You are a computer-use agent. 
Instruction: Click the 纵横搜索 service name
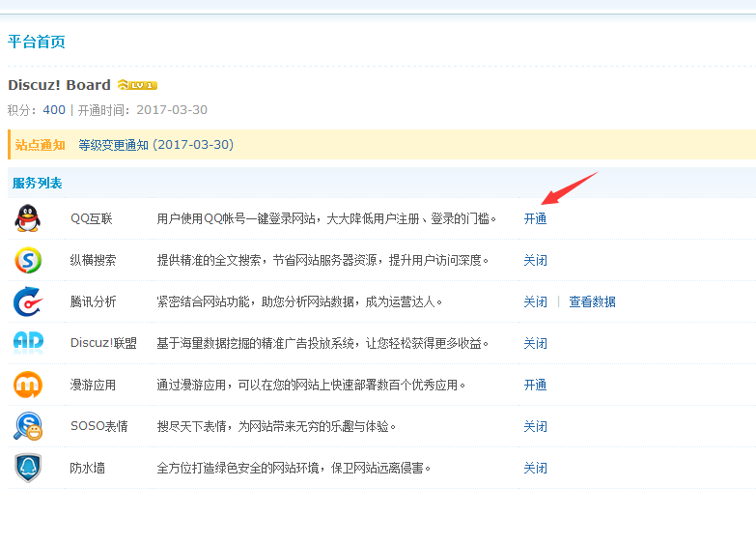click(93, 261)
